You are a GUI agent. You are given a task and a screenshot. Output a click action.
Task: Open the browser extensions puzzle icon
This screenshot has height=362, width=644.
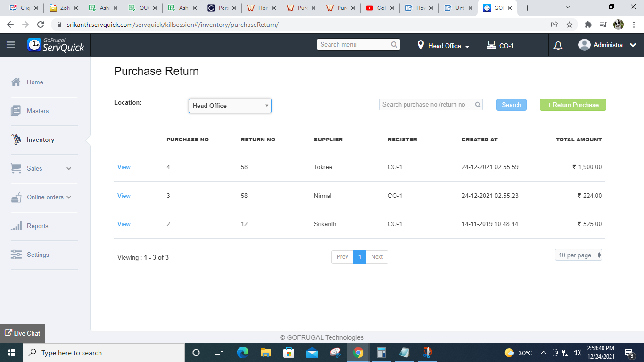588,25
